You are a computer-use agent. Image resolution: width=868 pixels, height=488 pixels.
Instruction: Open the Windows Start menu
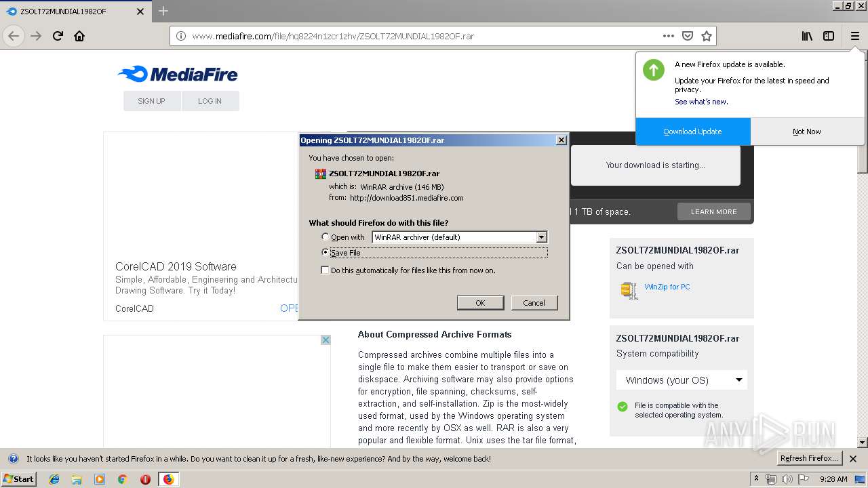[18, 479]
